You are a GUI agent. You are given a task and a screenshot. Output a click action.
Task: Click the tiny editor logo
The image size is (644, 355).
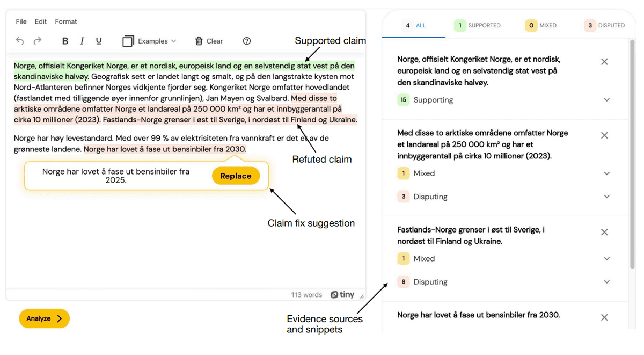(342, 294)
